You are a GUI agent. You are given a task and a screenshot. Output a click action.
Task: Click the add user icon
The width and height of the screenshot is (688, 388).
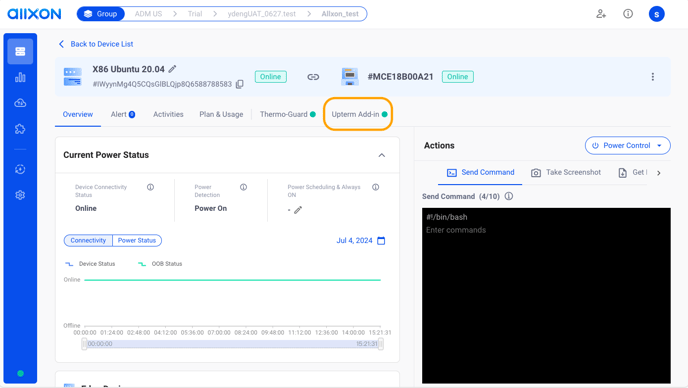(601, 14)
